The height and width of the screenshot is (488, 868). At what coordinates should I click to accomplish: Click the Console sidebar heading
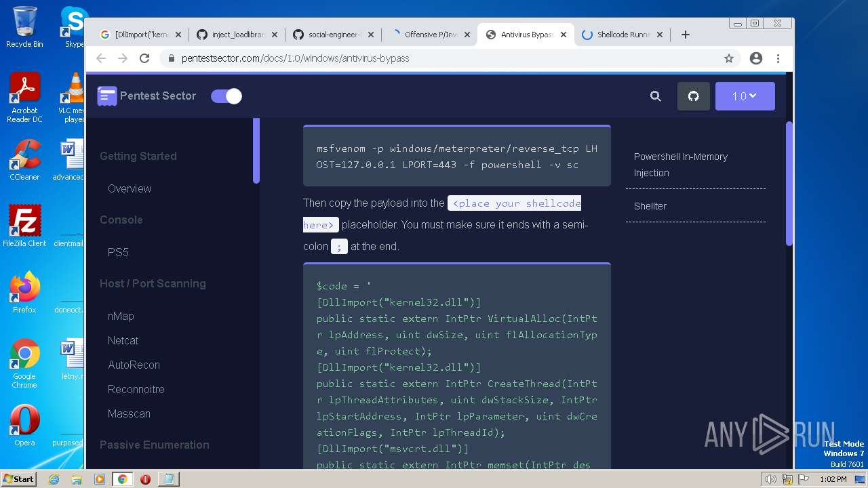coord(121,220)
